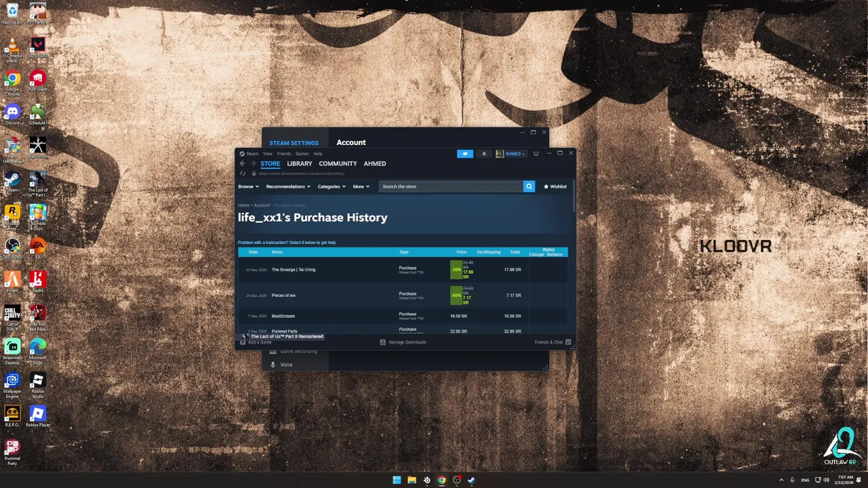Open the MustScream purchase row
This screenshot has width=868, height=488.
403,316
